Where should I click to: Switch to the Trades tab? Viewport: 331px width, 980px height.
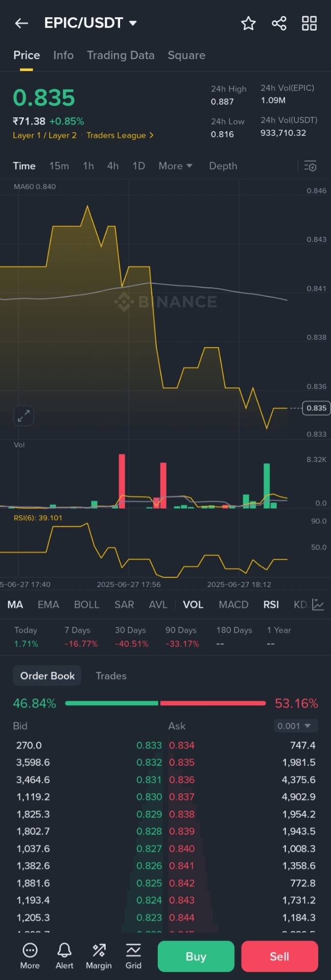pyautogui.click(x=111, y=676)
